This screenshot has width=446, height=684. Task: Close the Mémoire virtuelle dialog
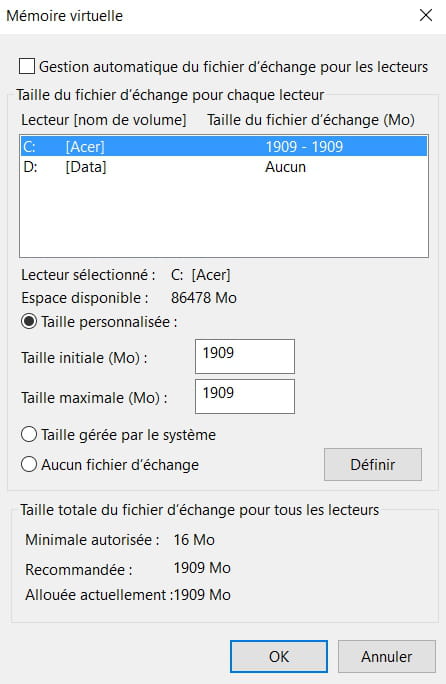coord(425,16)
